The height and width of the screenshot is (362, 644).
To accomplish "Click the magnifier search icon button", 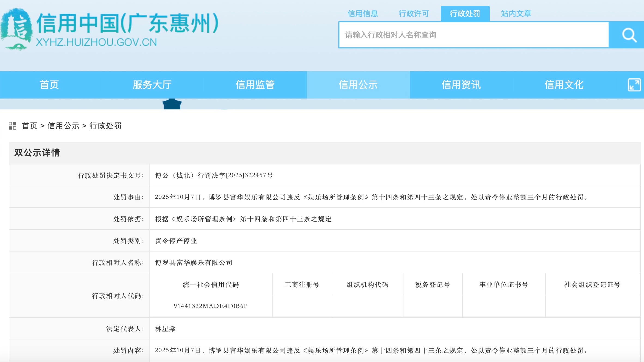I will coord(629,35).
